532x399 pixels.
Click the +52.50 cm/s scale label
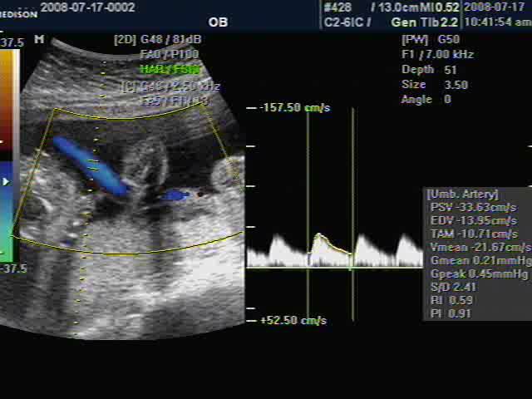293,320
